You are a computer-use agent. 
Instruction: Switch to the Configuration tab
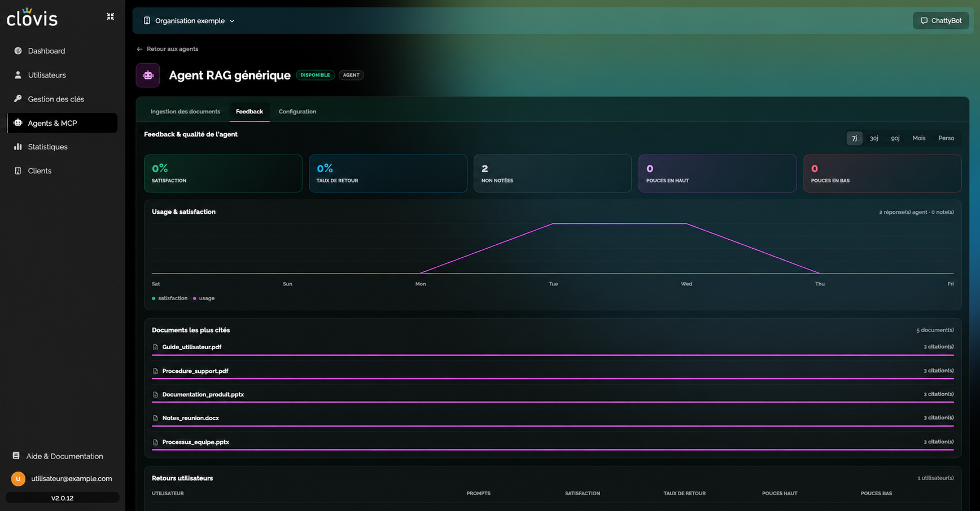point(297,112)
